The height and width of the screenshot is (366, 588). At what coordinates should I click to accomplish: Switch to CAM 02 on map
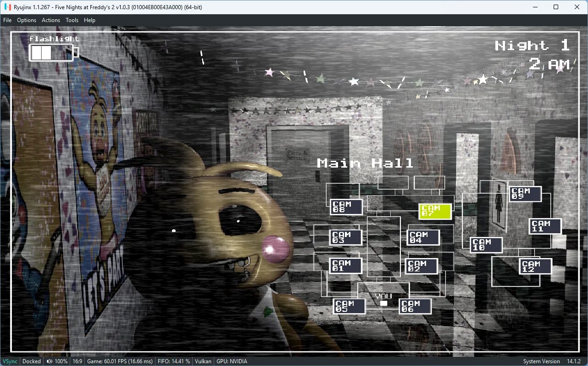pyautogui.click(x=422, y=266)
